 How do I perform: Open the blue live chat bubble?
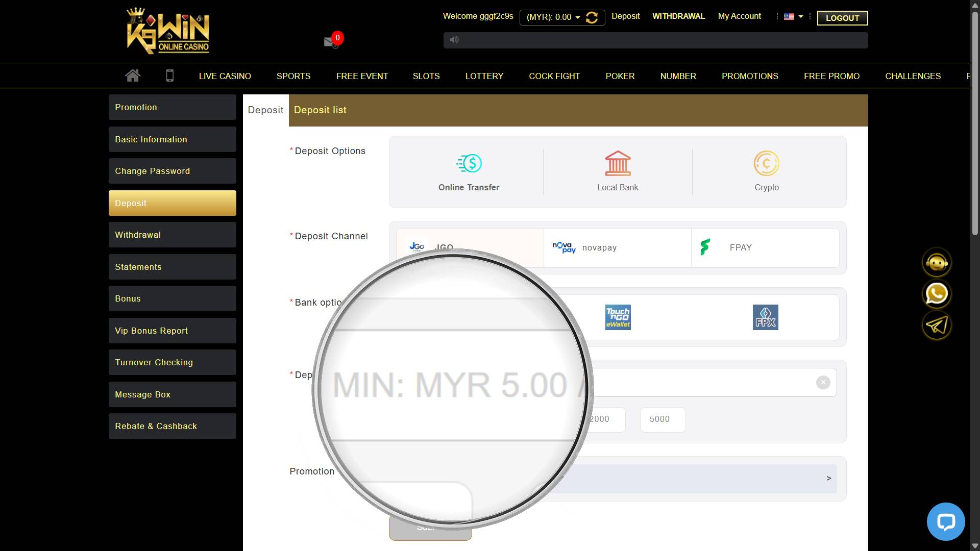(946, 521)
